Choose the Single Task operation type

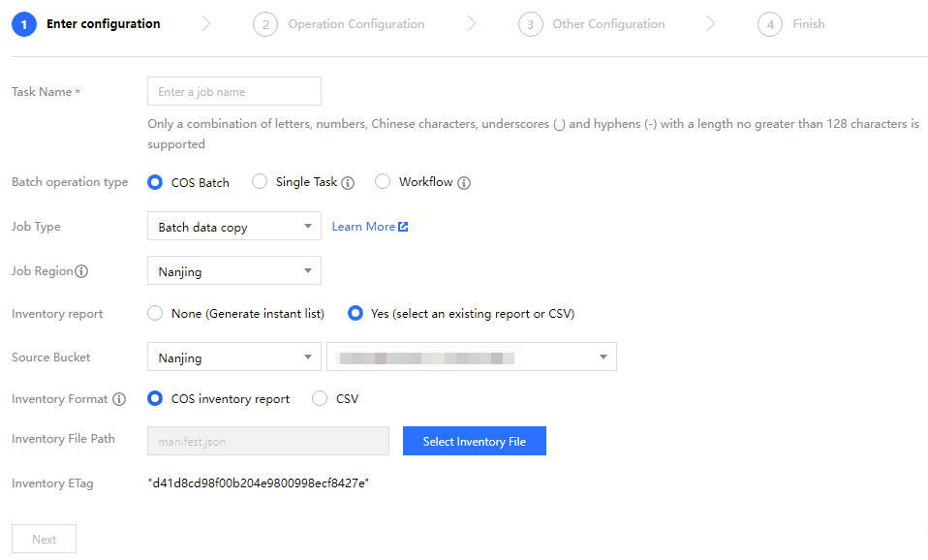pos(260,182)
